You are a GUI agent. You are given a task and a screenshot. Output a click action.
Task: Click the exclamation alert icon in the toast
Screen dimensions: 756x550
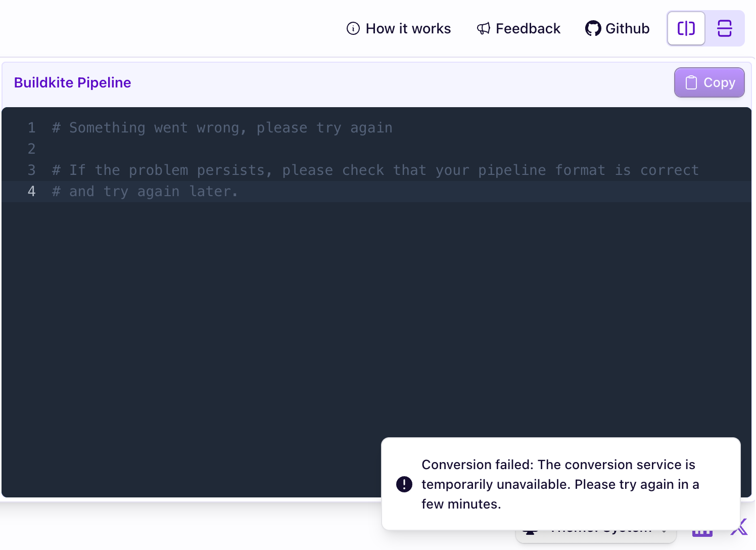click(x=404, y=484)
